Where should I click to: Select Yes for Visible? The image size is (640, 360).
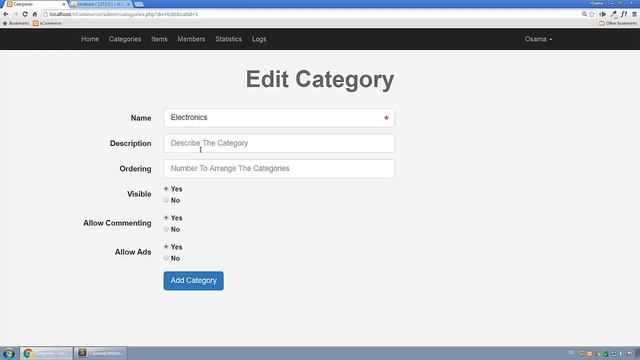click(166, 189)
